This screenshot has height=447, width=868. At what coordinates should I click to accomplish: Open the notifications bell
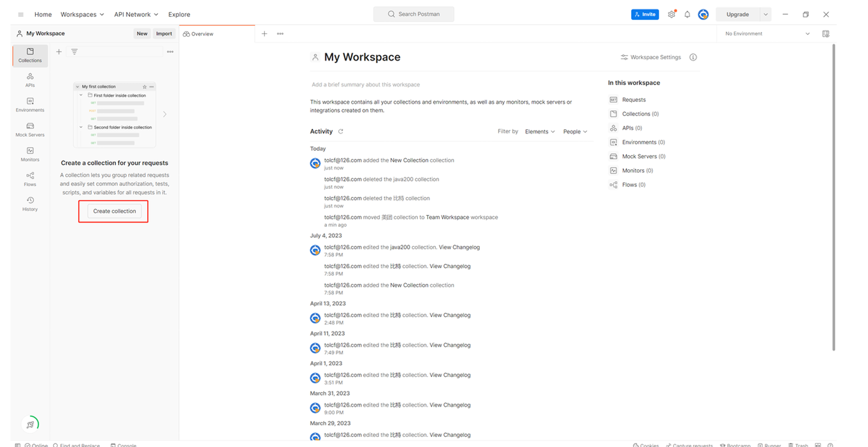pyautogui.click(x=687, y=14)
